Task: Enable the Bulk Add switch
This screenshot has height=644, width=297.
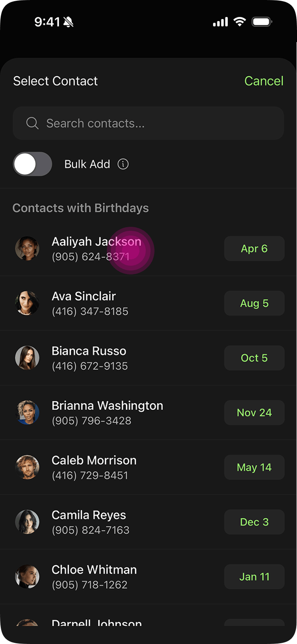Action: pos(32,164)
